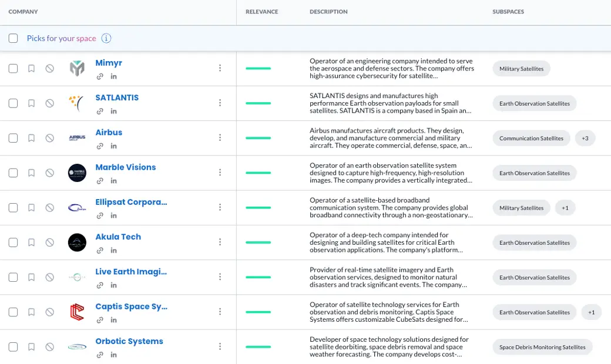Click the Space Debris Monitoring Satellites tag
Screen dimensions: 611x364
click(x=542, y=347)
